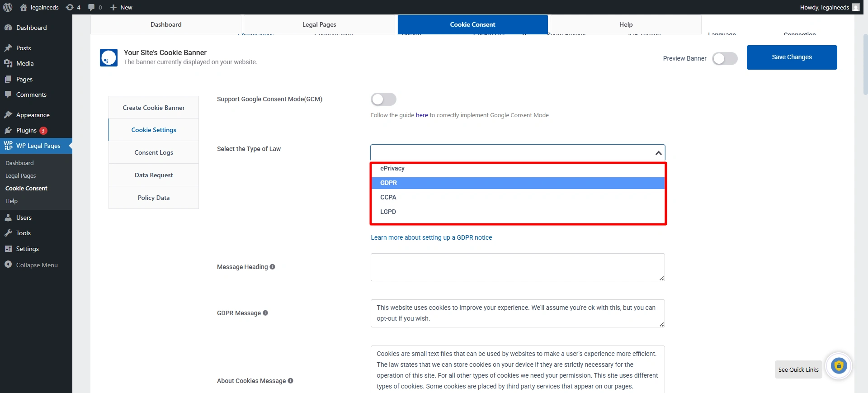
Task: Enable the Preview Banner toggle
Action: tap(725, 58)
